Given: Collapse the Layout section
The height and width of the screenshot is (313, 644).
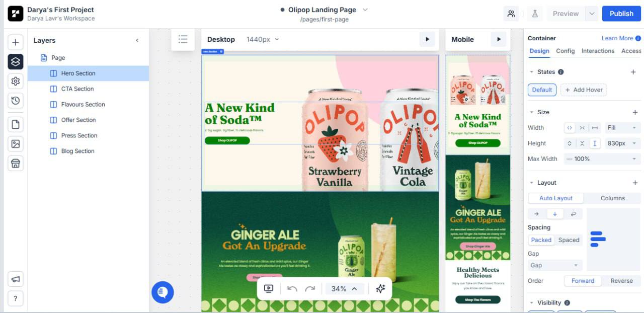Looking at the screenshot, I should [531, 183].
